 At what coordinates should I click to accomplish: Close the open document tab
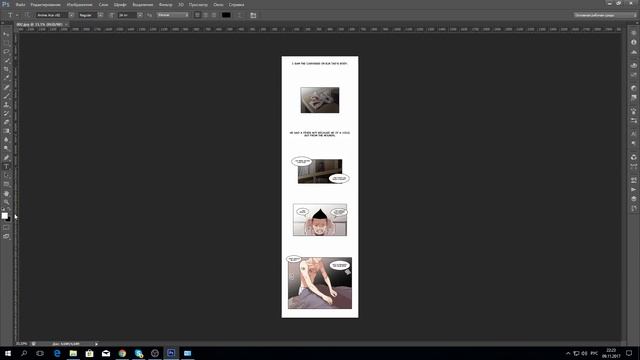point(67,24)
